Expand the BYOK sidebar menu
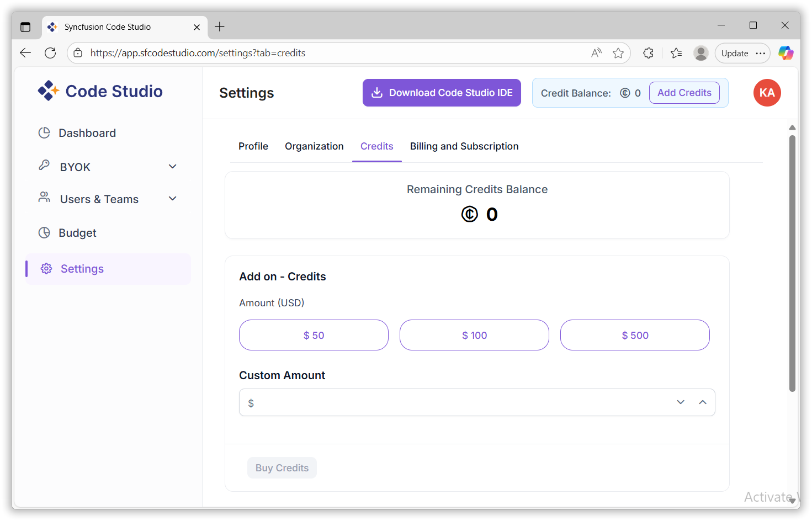 point(172,167)
